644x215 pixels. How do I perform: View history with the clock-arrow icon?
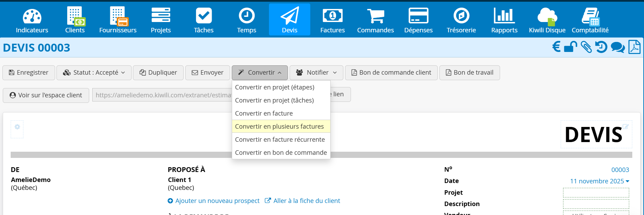[x=601, y=47]
